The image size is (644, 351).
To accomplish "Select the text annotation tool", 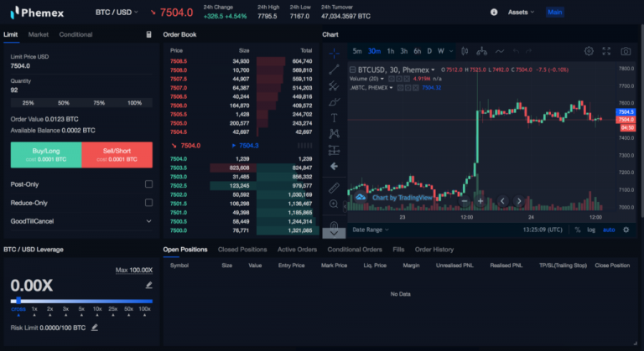I will (334, 118).
